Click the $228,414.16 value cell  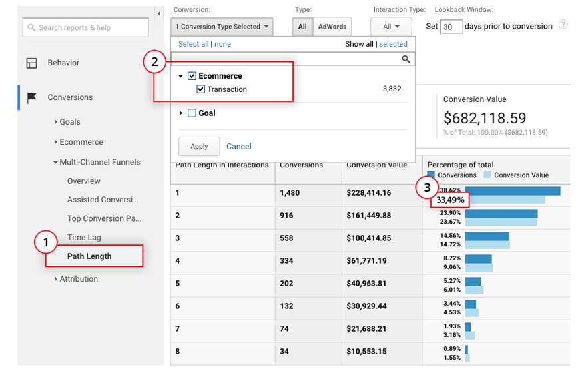[x=369, y=193]
